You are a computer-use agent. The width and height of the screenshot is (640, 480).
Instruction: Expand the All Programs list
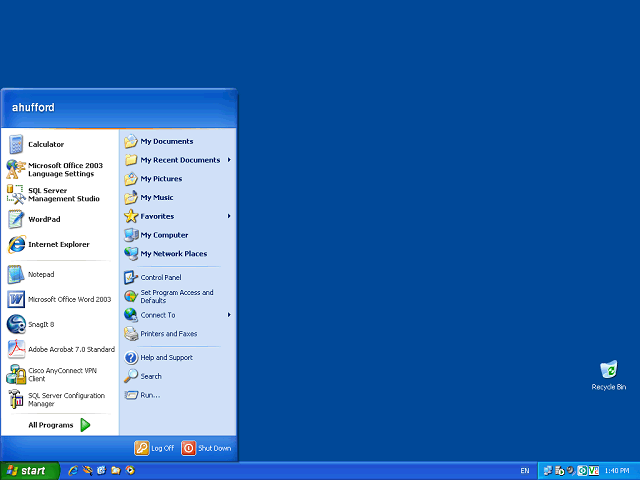(x=60, y=425)
